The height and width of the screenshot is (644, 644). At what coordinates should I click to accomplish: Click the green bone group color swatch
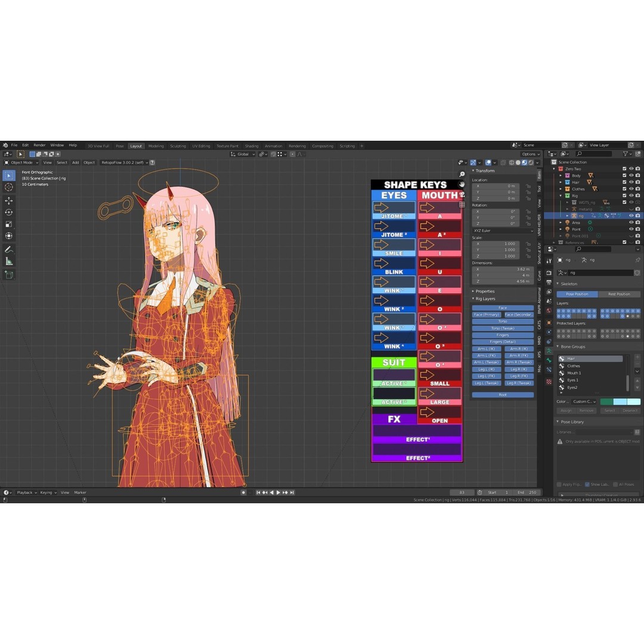(606, 402)
